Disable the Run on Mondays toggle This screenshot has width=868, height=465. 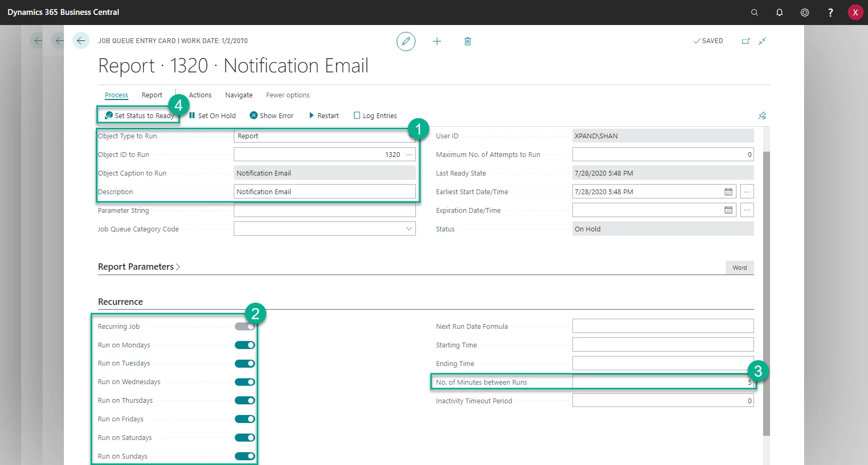(x=245, y=345)
